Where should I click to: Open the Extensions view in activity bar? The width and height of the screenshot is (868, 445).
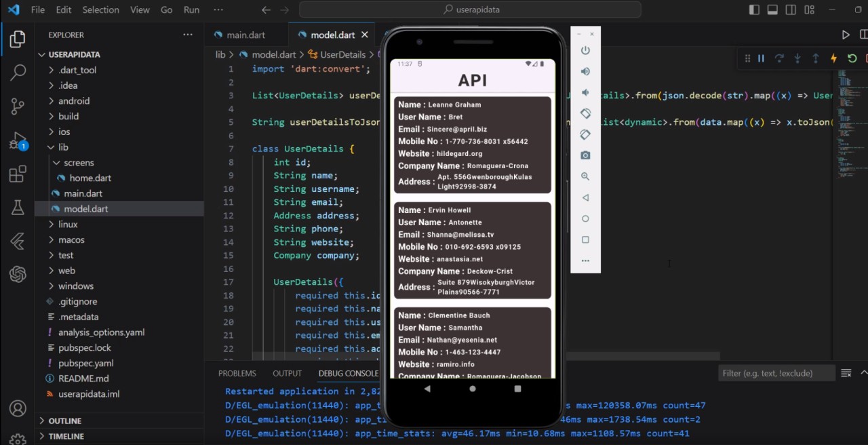[18, 174]
